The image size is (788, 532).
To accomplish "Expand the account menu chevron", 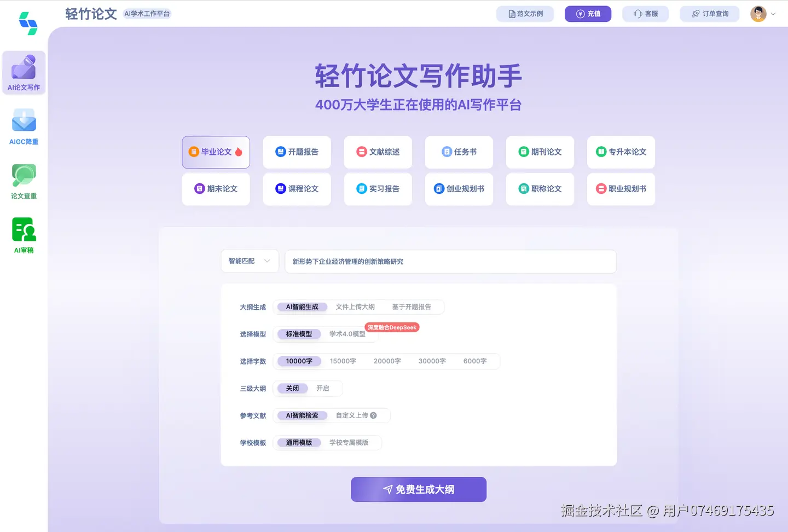I will 773,14.
